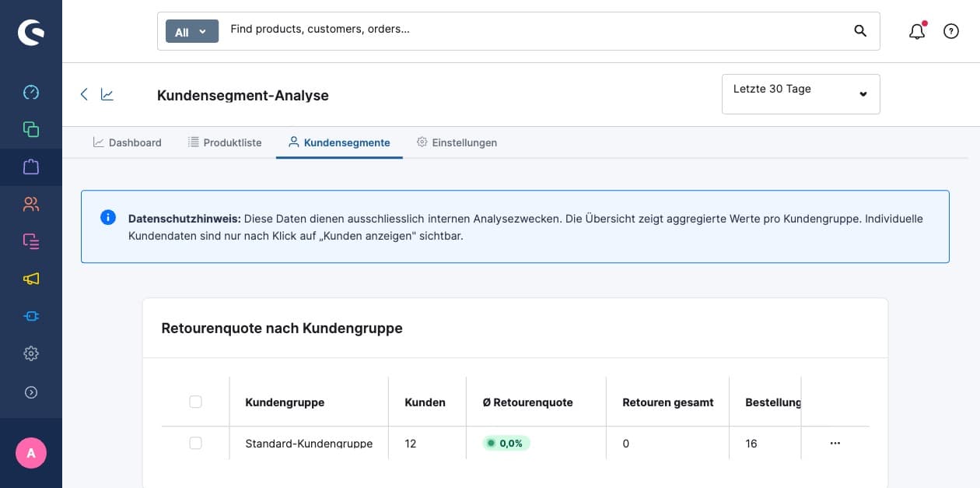Select all rows checkbox in table header
Image resolution: width=980 pixels, height=488 pixels.
pyautogui.click(x=195, y=402)
